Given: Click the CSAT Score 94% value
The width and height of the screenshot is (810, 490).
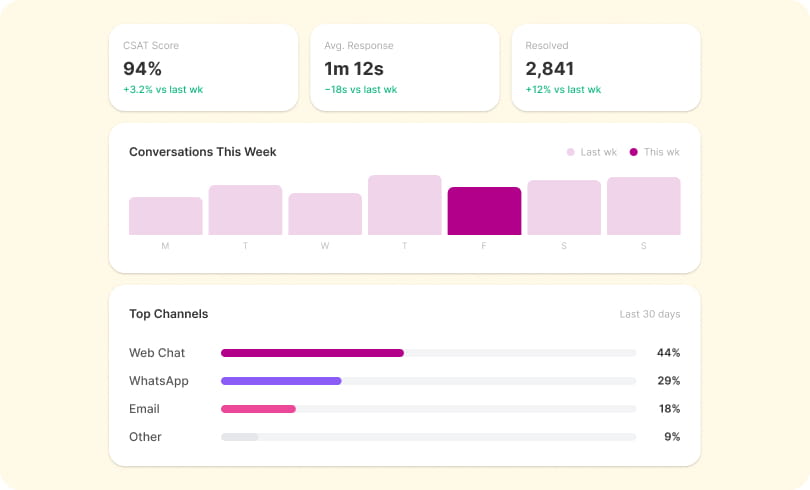Looking at the screenshot, I should [x=142, y=69].
